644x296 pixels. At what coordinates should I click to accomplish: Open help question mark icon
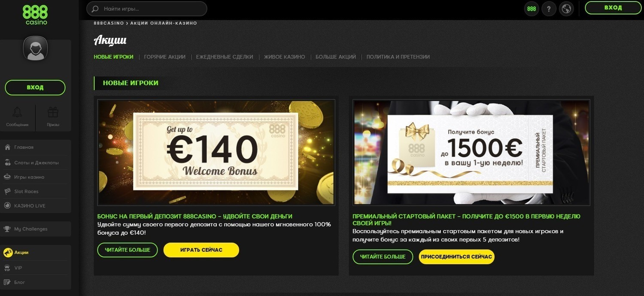[549, 9]
